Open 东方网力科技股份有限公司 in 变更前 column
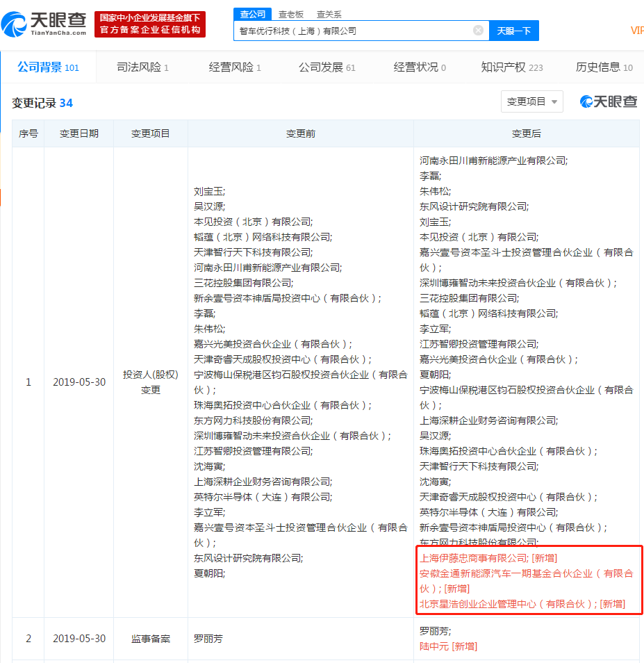This screenshot has width=644, height=663. (253, 420)
